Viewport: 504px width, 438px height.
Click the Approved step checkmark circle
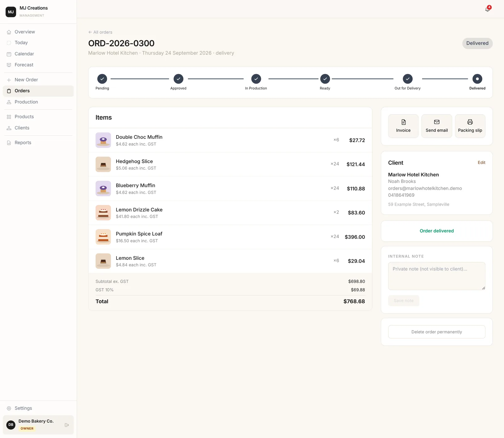click(178, 79)
